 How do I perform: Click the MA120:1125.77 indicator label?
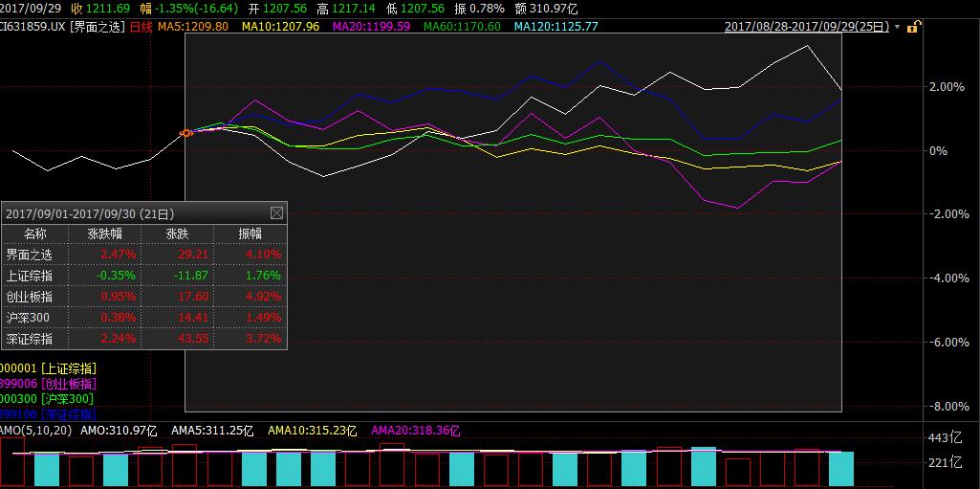coord(556,26)
